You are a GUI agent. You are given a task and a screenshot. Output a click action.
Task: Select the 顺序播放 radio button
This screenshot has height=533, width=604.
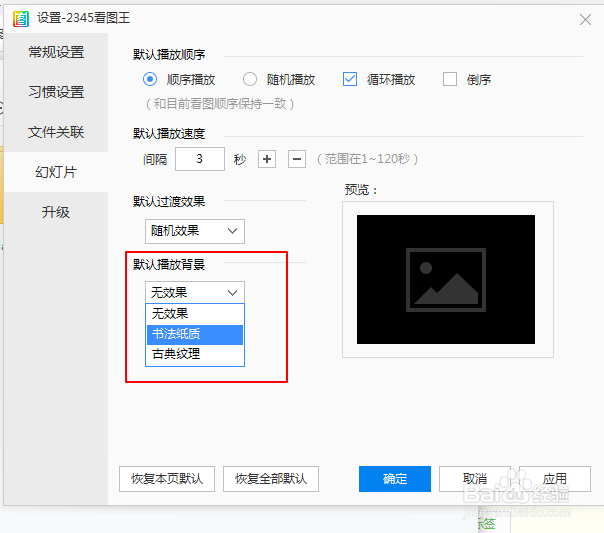(x=150, y=79)
